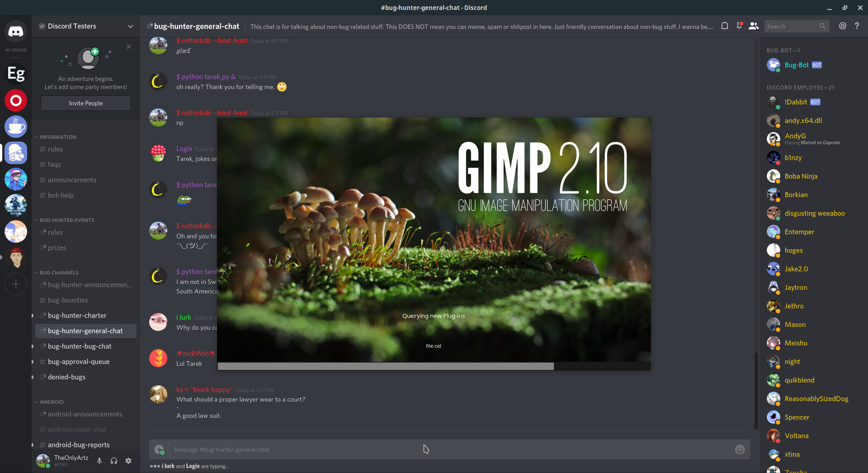
Task: Click the upload file plus button
Action: [x=159, y=449]
